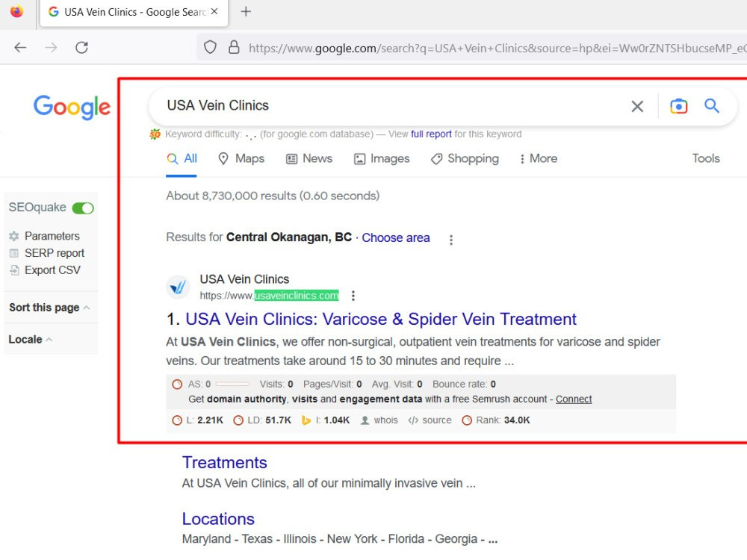747x560 pixels.
Task: Expand the More search categories menu
Action: (539, 158)
